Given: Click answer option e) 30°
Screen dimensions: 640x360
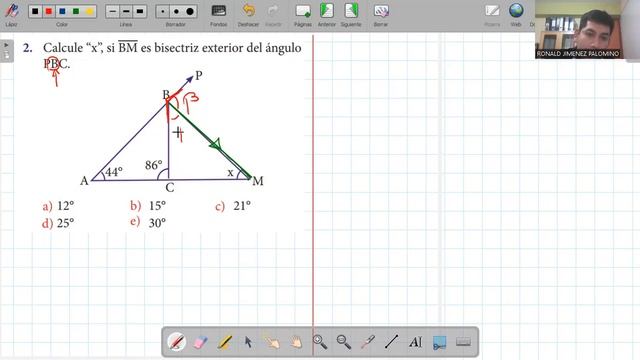Looking at the screenshot, I should 148,222.
